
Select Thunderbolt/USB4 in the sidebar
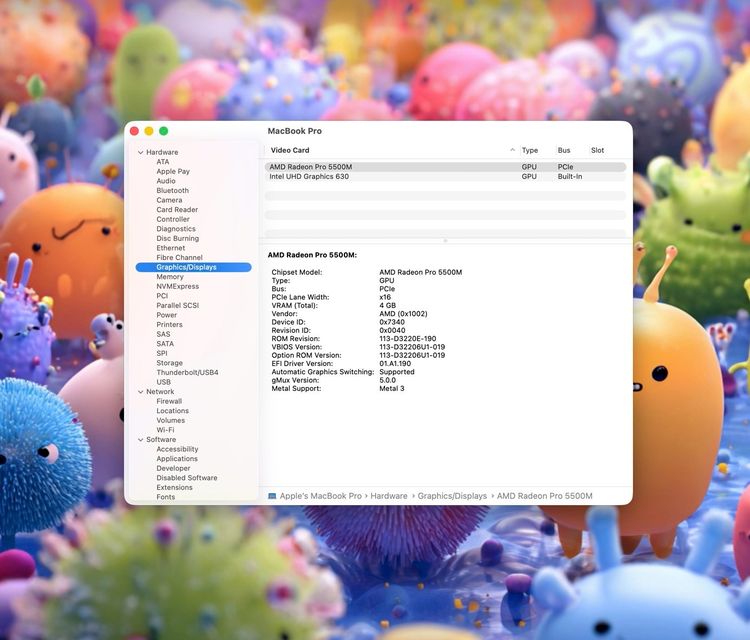click(187, 372)
